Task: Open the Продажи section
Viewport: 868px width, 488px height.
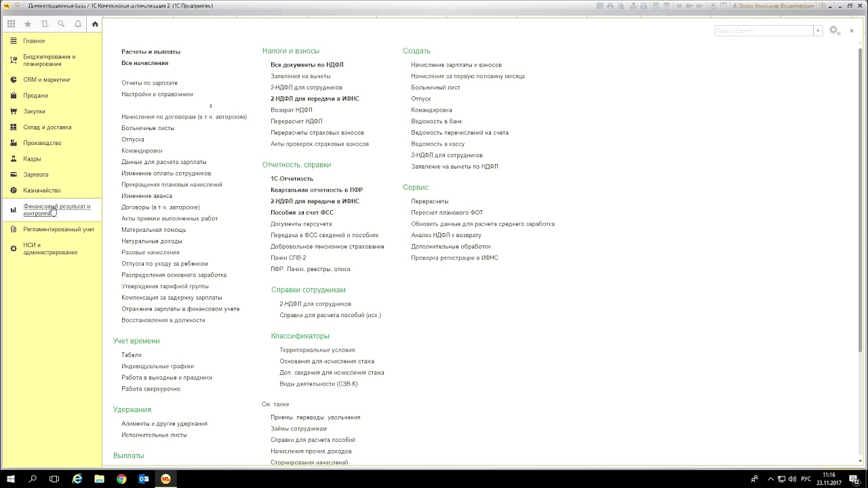Action: 35,96
